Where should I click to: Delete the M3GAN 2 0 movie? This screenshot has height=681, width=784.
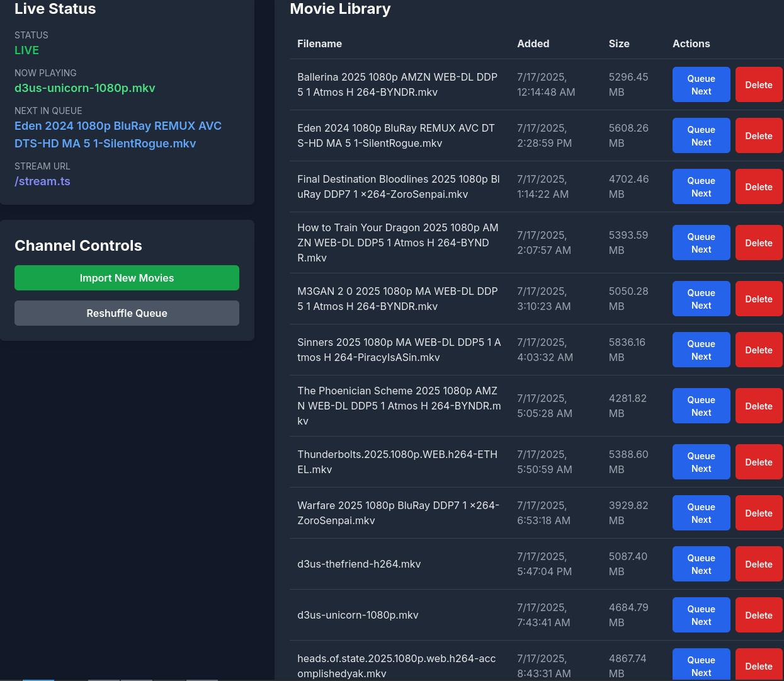759,299
